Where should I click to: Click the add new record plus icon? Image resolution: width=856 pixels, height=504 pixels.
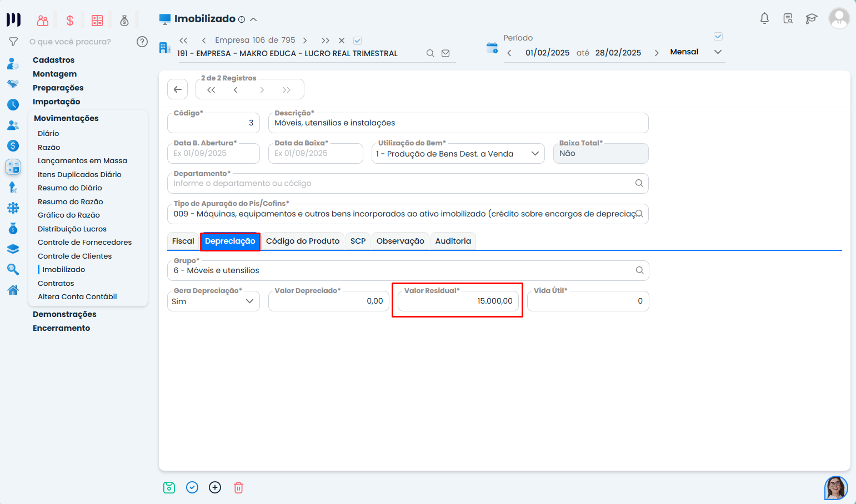pyautogui.click(x=215, y=487)
